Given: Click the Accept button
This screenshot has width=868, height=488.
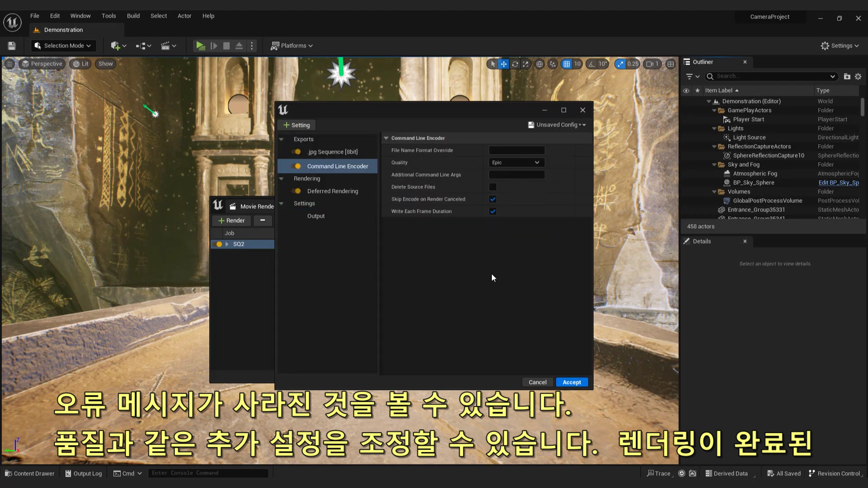Looking at the screenshot, I should 571,382.
